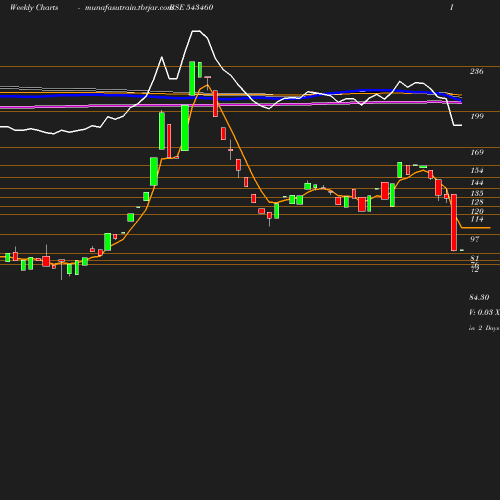Screen dimensions: 500x500
Task: Click the 120 price level label
Action: tap(477, 211)
